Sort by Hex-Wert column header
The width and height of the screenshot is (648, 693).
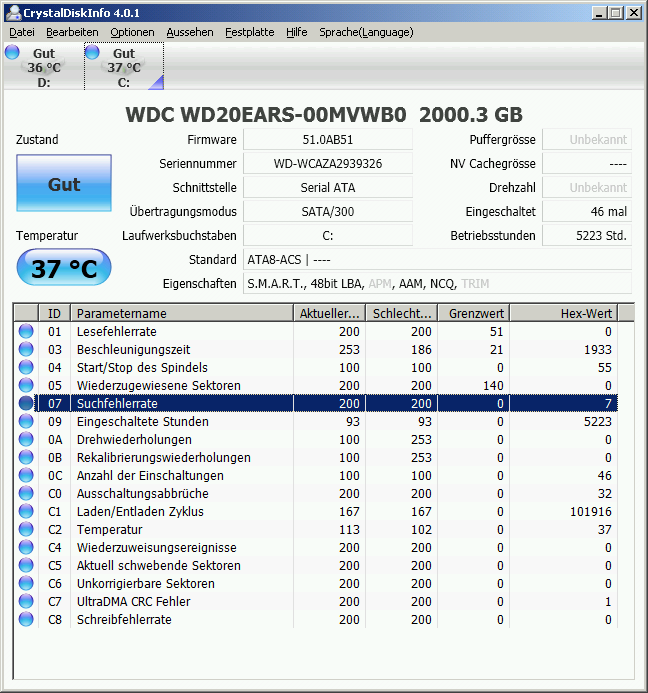click(x=564, y=313)
